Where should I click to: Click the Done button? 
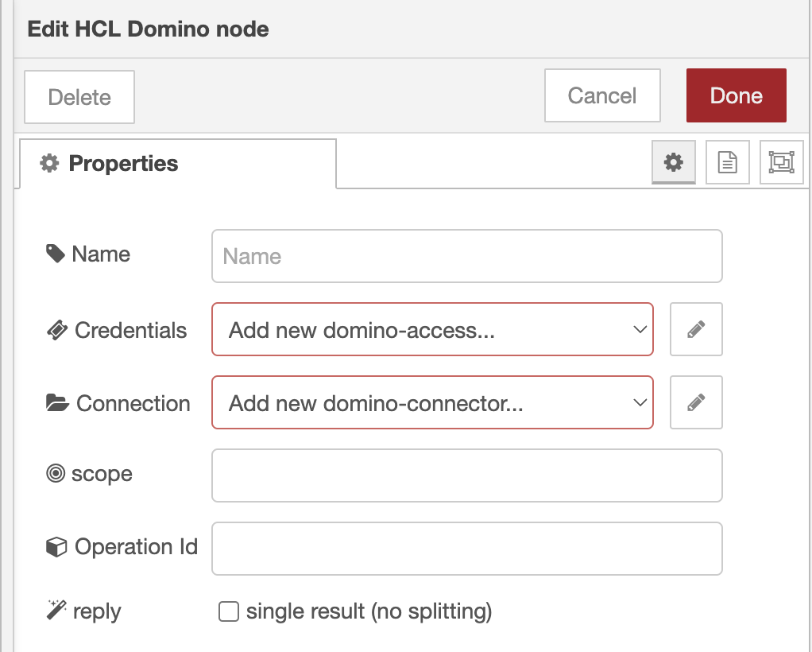click(x=736, y=95)
